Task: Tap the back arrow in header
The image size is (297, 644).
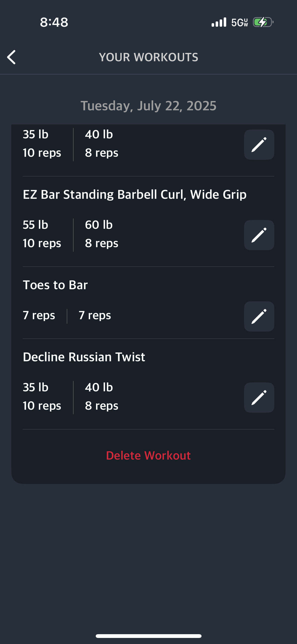Action: point(11,57)
